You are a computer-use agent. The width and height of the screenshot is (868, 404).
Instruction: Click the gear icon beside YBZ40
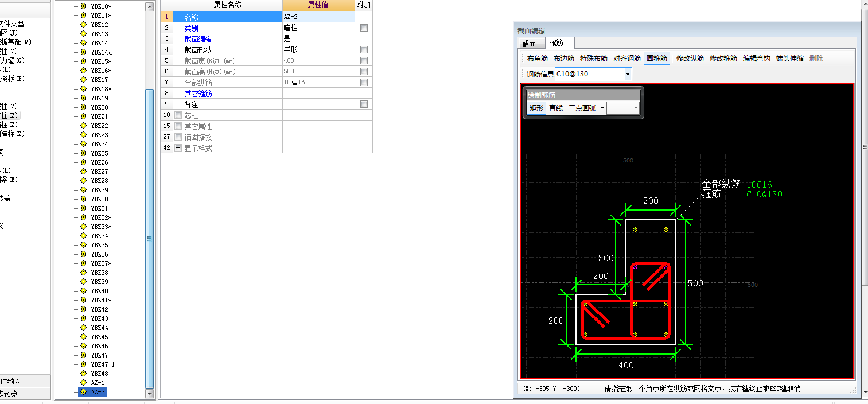pos(83,291)
